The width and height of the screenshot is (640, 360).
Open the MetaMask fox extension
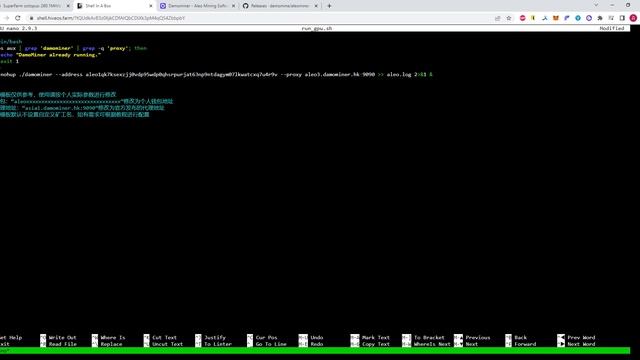coord(556,18)
